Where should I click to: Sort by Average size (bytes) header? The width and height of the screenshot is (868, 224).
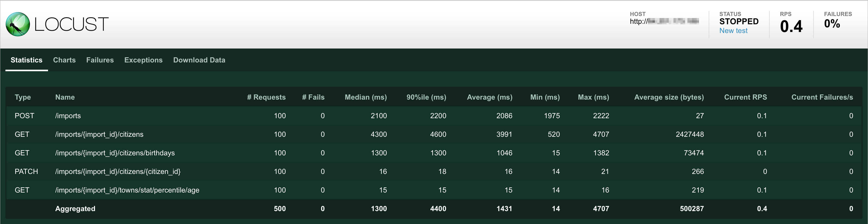click(669, 97)
